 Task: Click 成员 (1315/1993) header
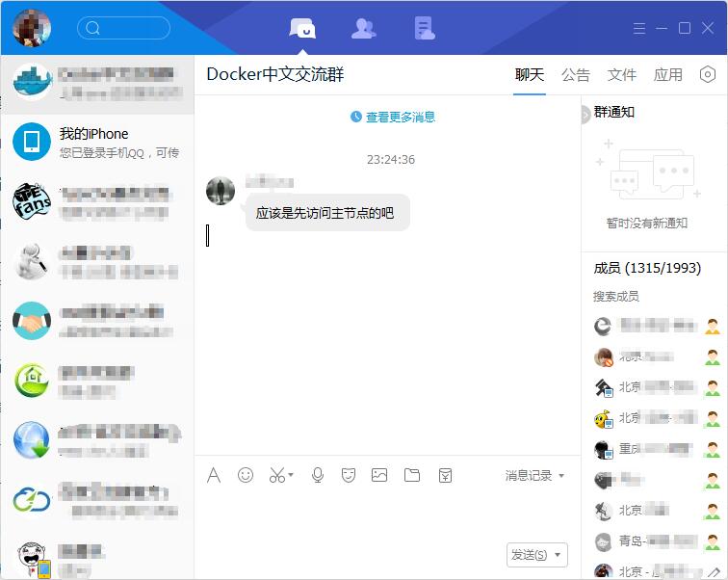coord(647,268)
